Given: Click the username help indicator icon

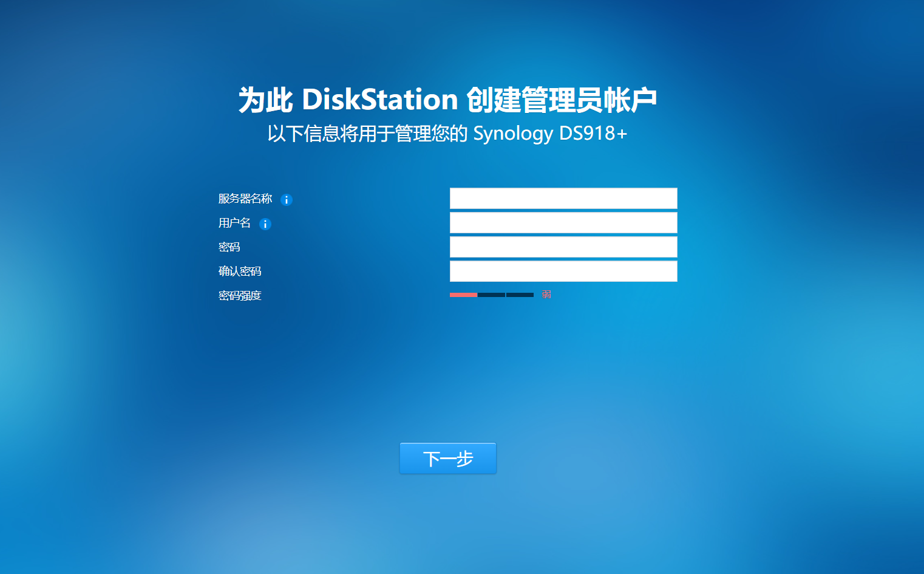Looking at the screenshot, I should tap(264, 224).
